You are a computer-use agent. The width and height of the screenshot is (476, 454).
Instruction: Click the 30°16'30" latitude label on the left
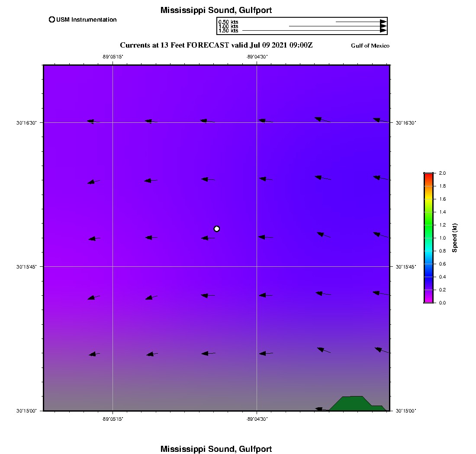[x=26, y=123]
